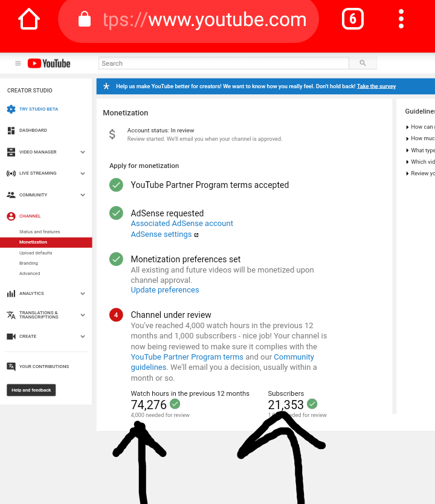Image resolution: width=435 pixels, height=504 pixels.
Task: Open the Branding submenu item
Action: click(x=28, y=263)
